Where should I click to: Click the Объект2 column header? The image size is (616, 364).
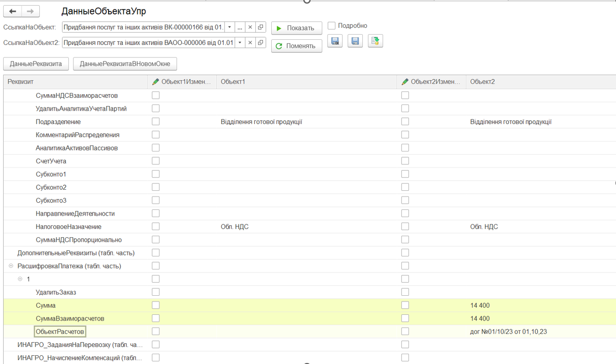pyautogui.click(x=541, y=82)
